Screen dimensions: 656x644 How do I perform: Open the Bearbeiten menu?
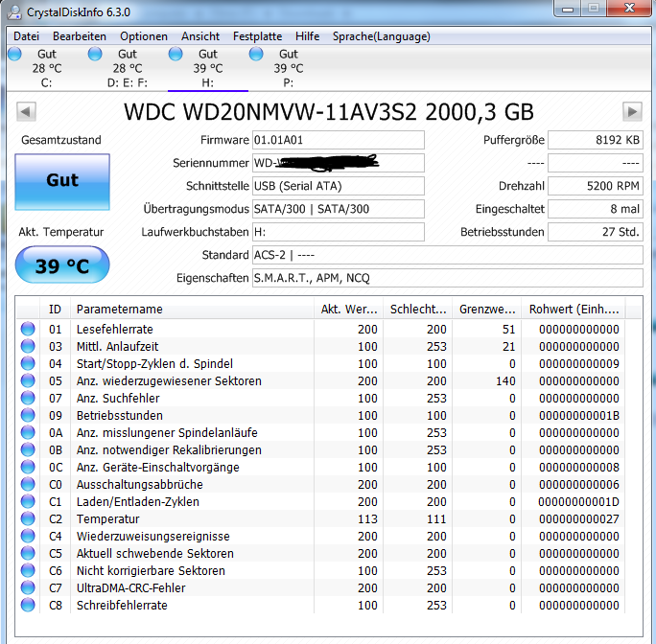coord(80,36)
